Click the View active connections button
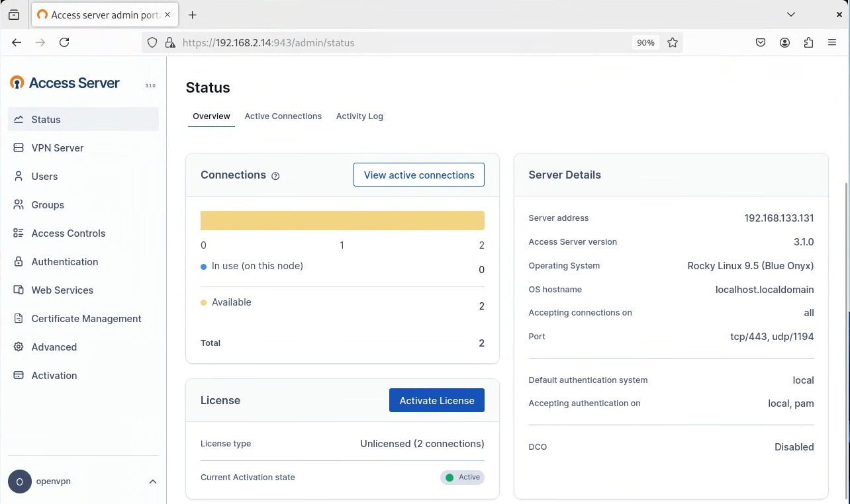Viewport: 850px width, 504px height. tap(419, 175)
